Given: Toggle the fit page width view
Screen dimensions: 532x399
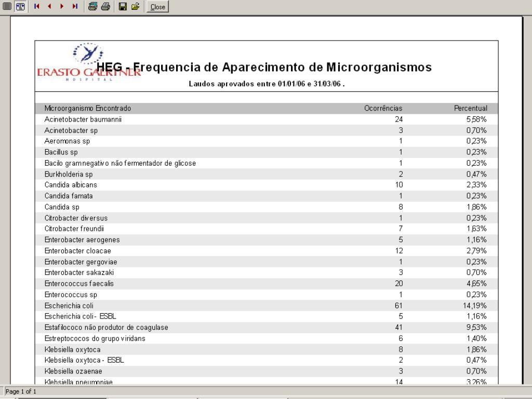Looking at the screenshot, I should (x=20, y=6).
